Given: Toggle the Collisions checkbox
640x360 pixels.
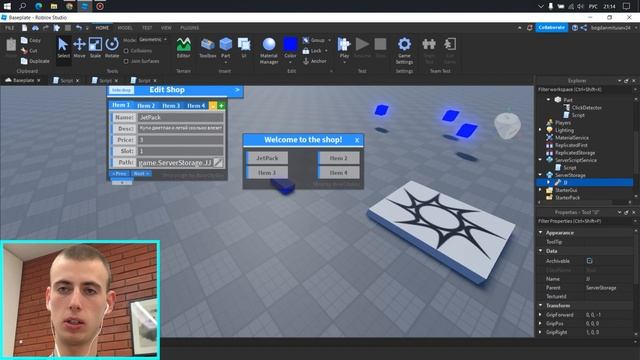Looking at the screenshot, I should click(x=126, y=51).
